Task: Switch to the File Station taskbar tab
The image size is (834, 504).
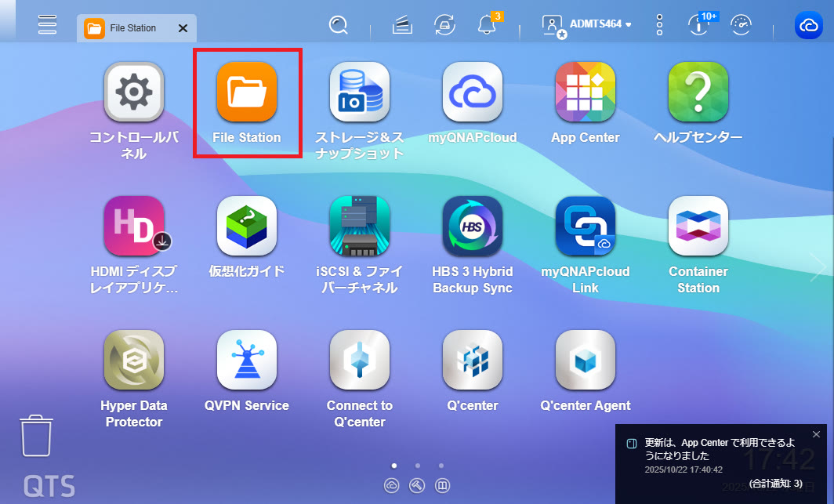Action: click(129, 28)
